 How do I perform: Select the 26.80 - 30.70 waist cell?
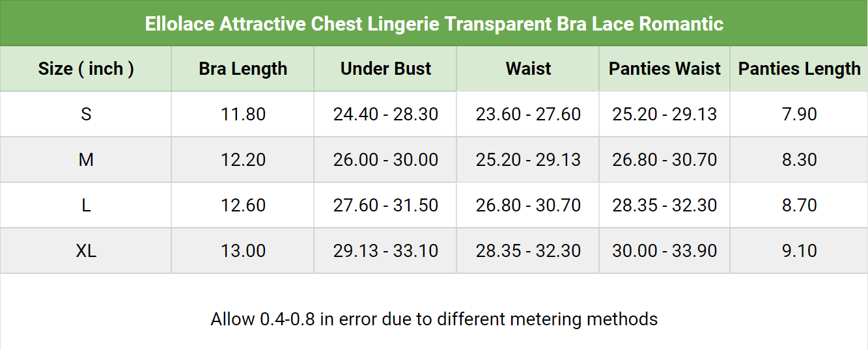528,206
